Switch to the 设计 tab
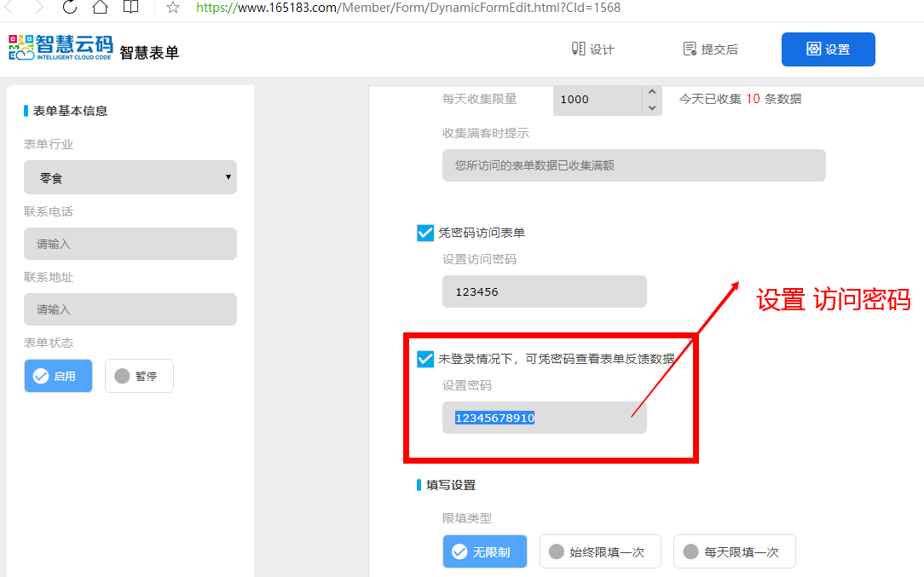Image resolution: width=924 pixels, height=577 pixels. [592, 49]
